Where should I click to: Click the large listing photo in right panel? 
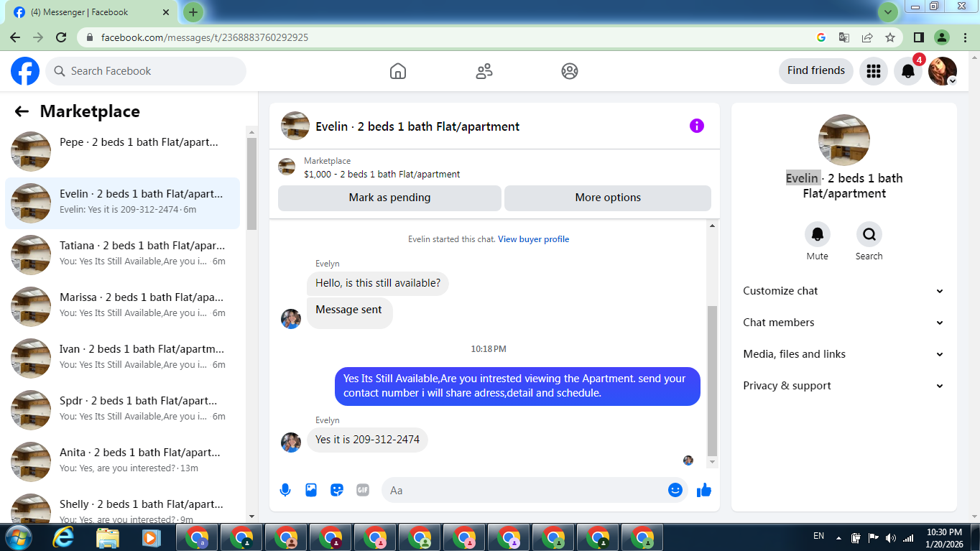[844, 140]
